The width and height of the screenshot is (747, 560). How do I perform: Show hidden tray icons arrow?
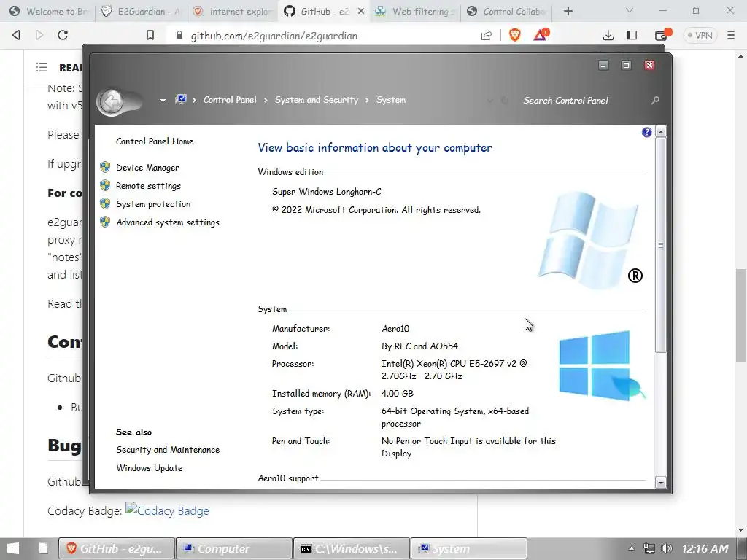[631, 548]
